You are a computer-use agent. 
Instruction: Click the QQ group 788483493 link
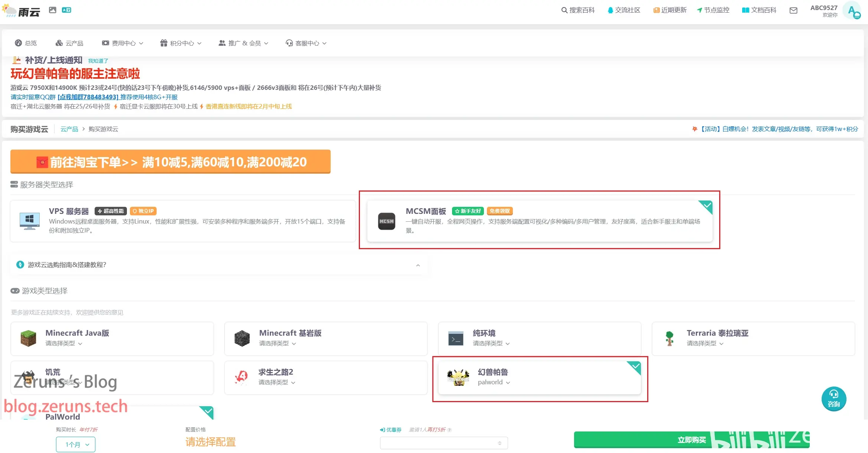tap(88, 97)
